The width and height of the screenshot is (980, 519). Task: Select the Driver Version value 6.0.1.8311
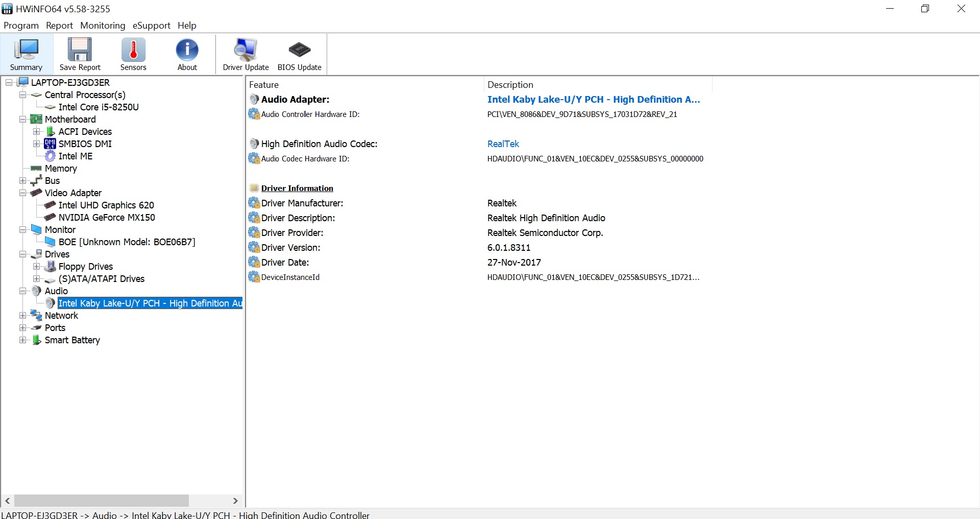click(x=509, y=247)
